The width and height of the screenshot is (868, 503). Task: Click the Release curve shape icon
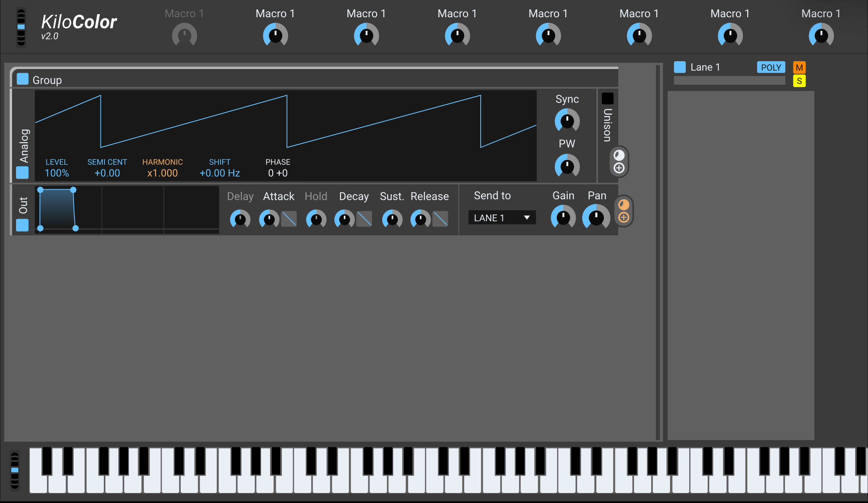click(x=440, y=219)
